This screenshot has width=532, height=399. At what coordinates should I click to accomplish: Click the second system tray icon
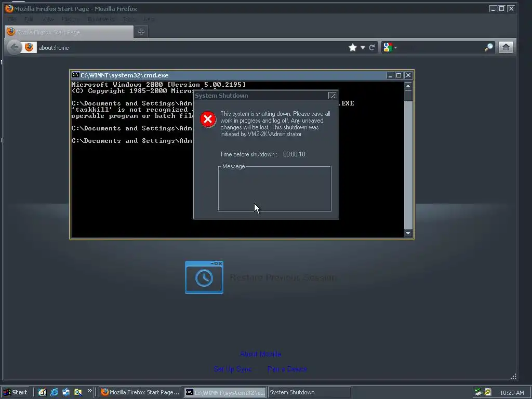[487, 392]
